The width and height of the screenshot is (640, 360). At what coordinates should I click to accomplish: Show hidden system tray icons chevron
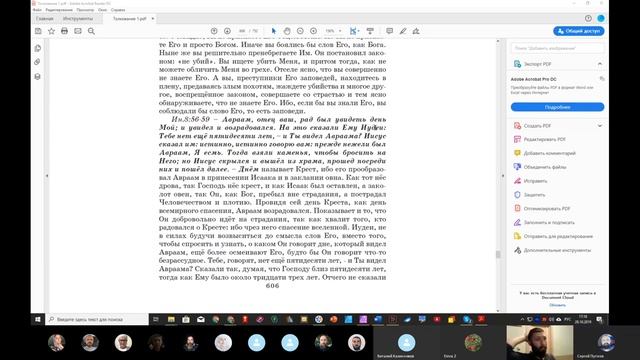click(522, 319)
